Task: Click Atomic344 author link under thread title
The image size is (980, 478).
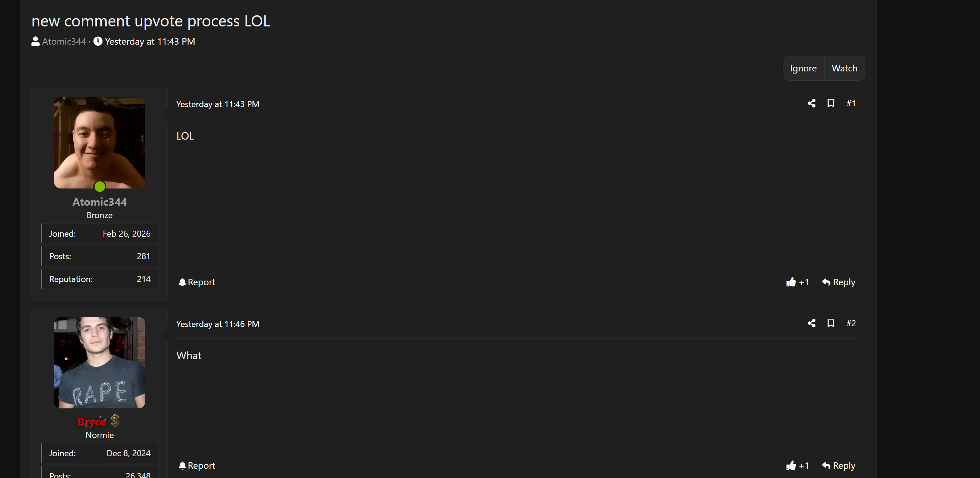Action: [64, 41]
